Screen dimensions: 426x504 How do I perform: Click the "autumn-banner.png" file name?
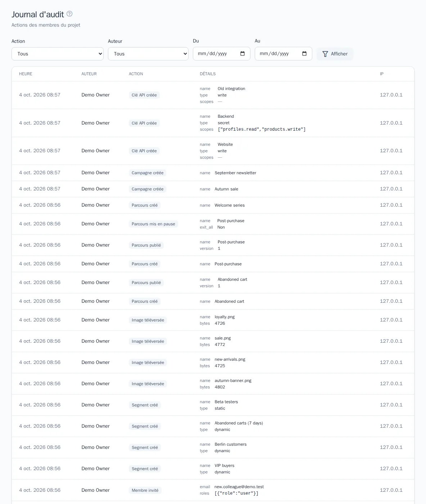pos(233,381)
